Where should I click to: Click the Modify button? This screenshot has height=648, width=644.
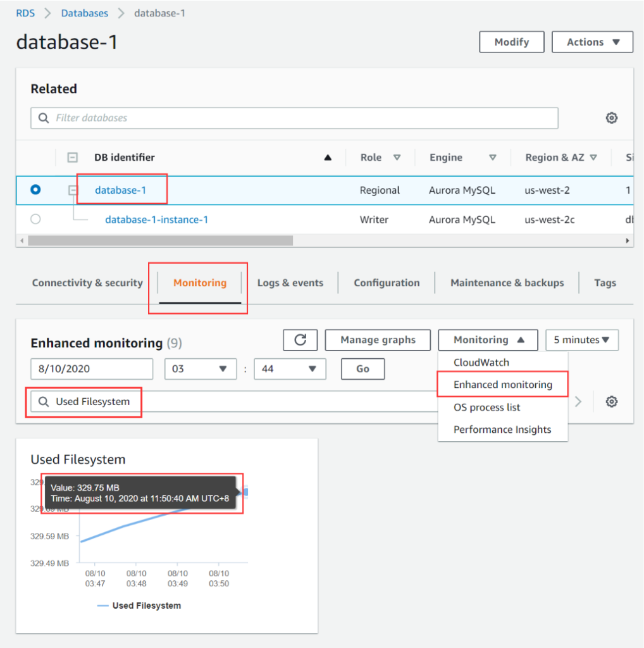511,42
